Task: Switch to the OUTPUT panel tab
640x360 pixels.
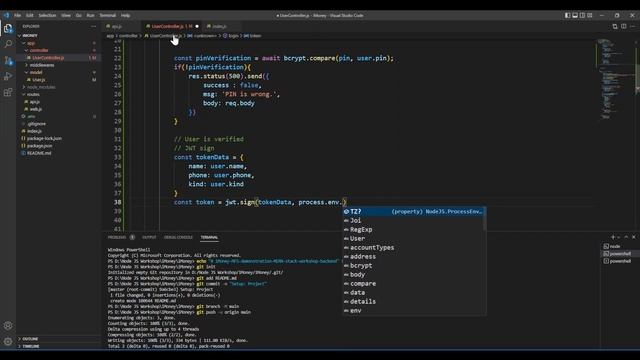Action: click(x=149, y=237)
